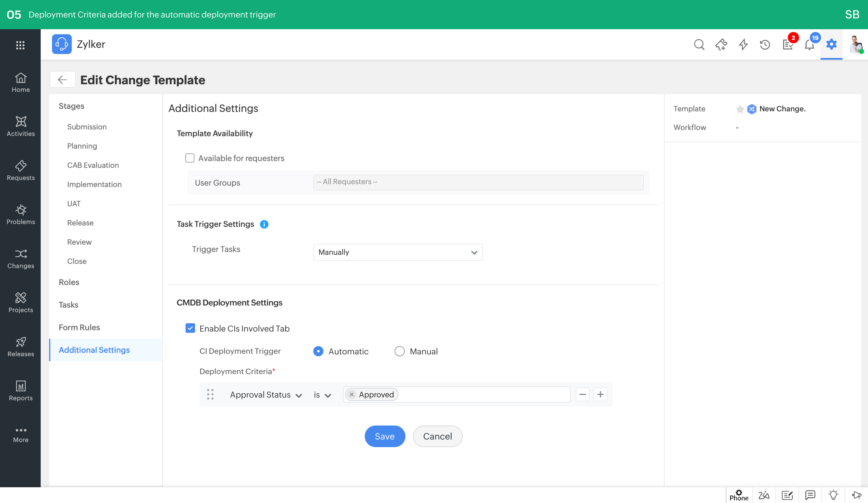The width and height of the screenshot is (868, 503).
Task: Click the Task Trigger Settings info icon
Action: point(264,224)
